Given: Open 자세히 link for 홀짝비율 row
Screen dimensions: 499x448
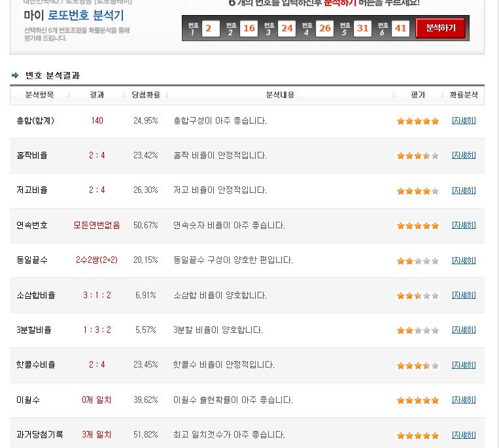Looking at the screenshot, I should tap(464, 155).
